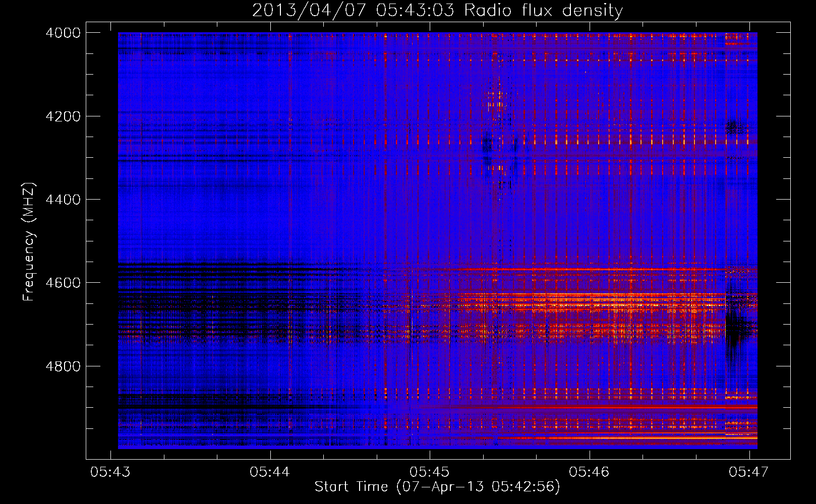Click the 'Frequency (MHZ)' axis title
This screenshot has width=816, height=504.
(x=29, y=242)
